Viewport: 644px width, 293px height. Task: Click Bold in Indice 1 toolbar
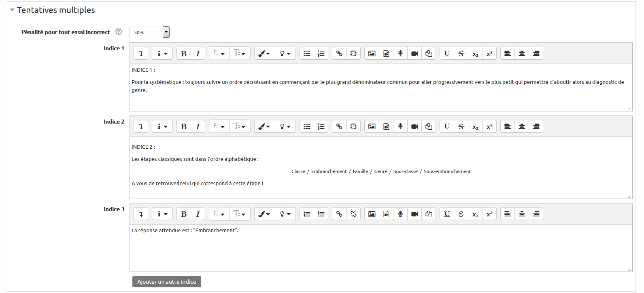coord(184,53)
